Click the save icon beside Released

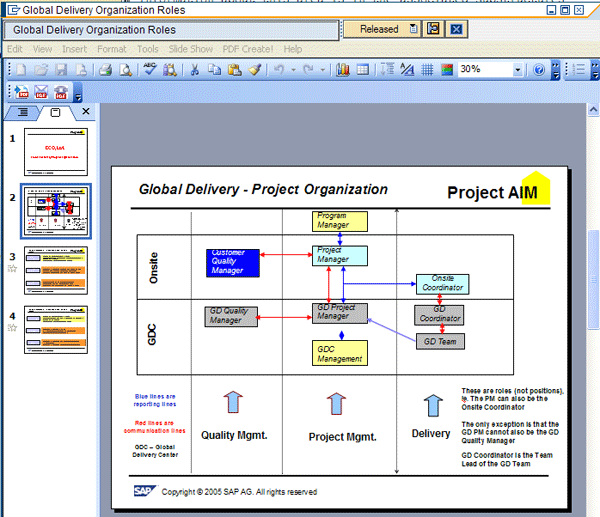pyautogui.click(x=433, y=29)
